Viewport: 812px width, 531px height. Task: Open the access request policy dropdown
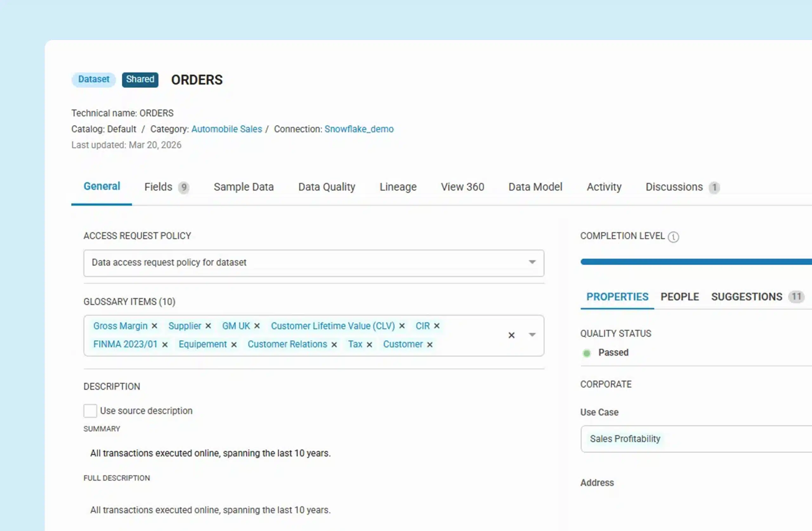[x=314, y=263]
